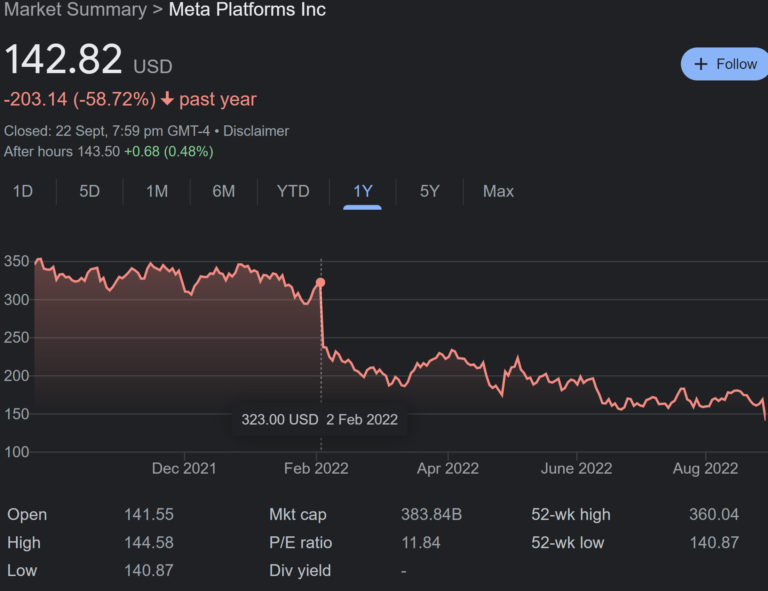Screen dimensions: 768x591
Task: Select the active 1Y tab
Action: pos(362,191)
